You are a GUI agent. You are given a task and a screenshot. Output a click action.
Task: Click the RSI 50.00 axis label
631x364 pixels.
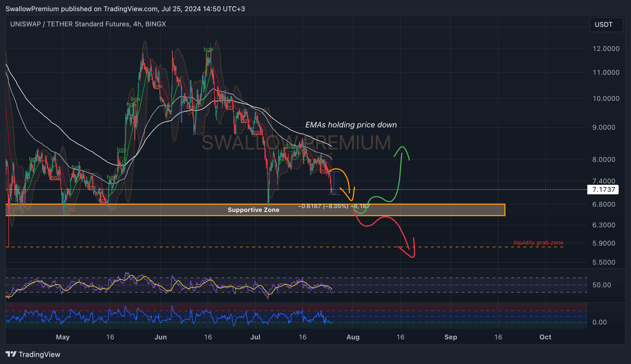point(602,285)
